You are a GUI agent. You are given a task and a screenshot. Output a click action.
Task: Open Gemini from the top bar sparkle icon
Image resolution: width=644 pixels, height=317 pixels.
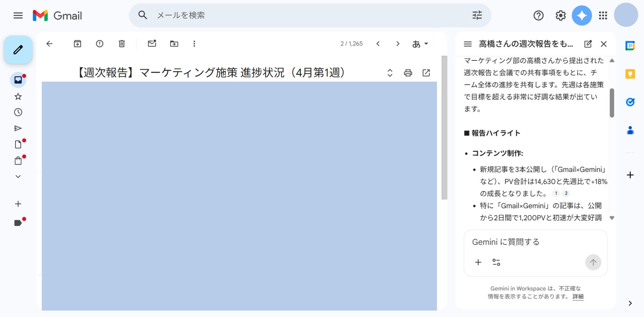pyautogui.click(x=581, y=15)
